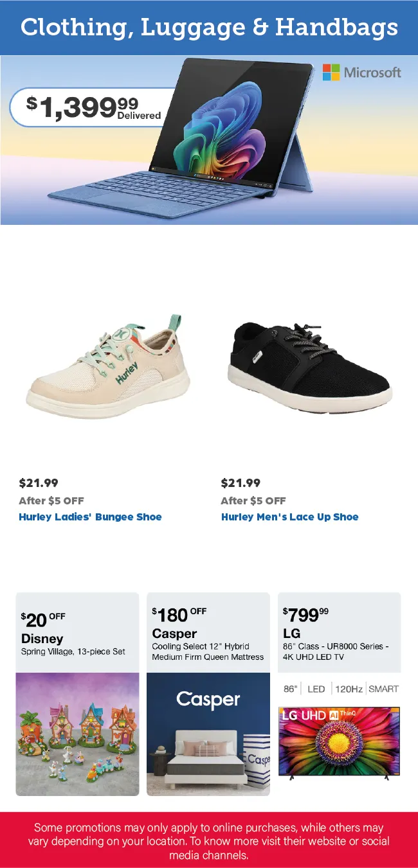418x868 pixels.
Task: Select the Casper mattress deal title
Action: click(174, 633)
